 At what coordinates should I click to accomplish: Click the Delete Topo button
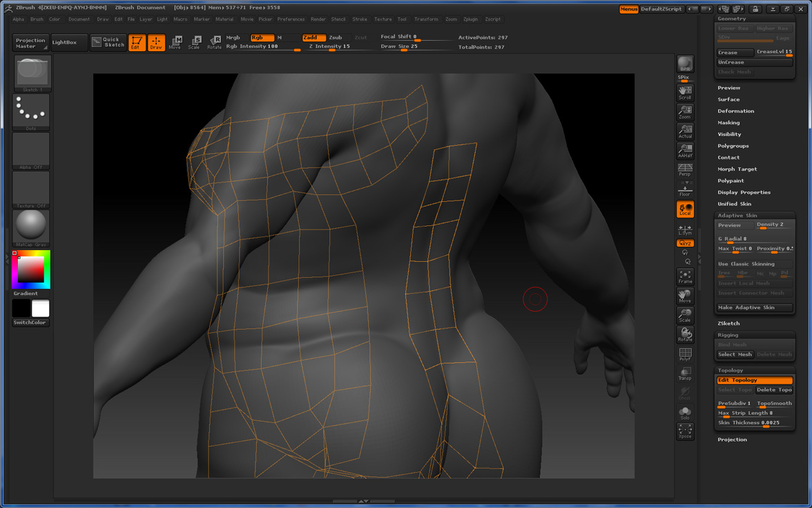(x=774, y=390)
